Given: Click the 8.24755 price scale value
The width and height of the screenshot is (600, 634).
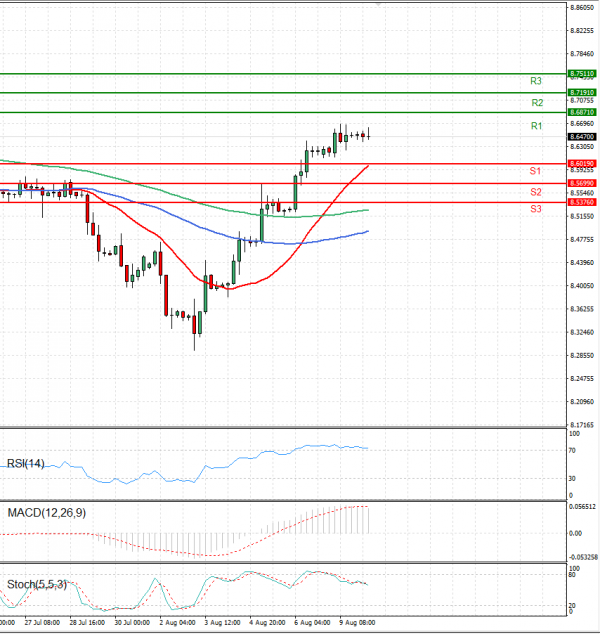Looking at the screenshot, I should [x=582, y=379].
